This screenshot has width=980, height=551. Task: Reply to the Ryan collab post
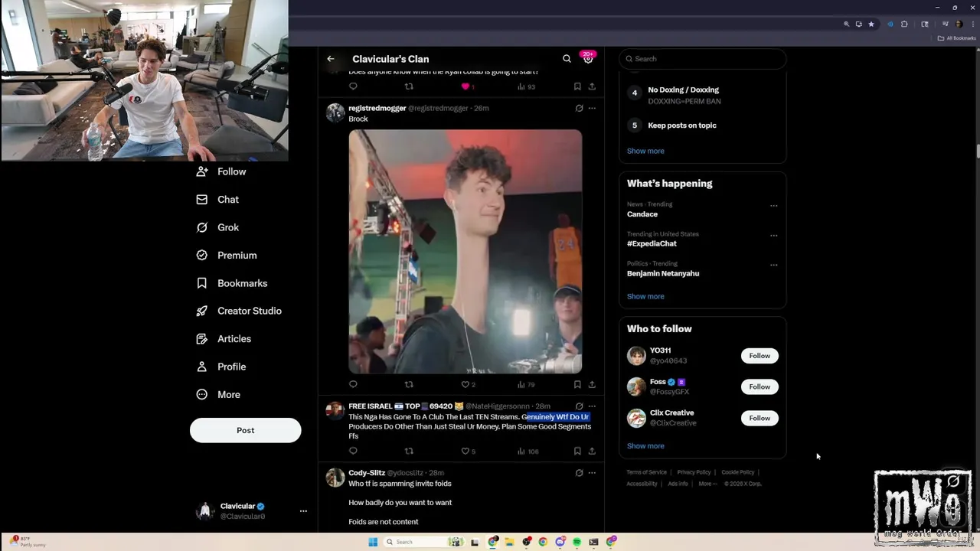pyautogui.click(x=353, y=86)
